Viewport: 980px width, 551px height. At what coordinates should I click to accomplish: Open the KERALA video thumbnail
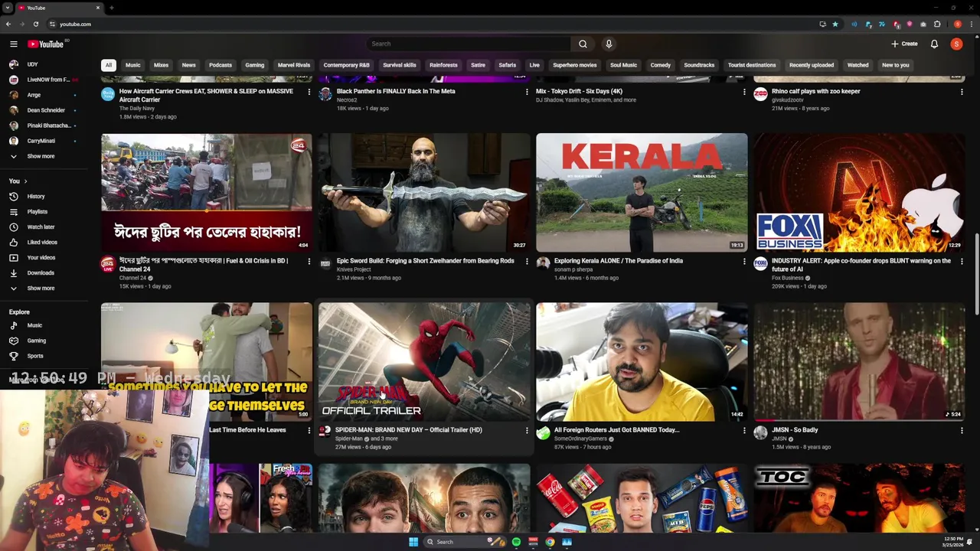pos(642,192)
